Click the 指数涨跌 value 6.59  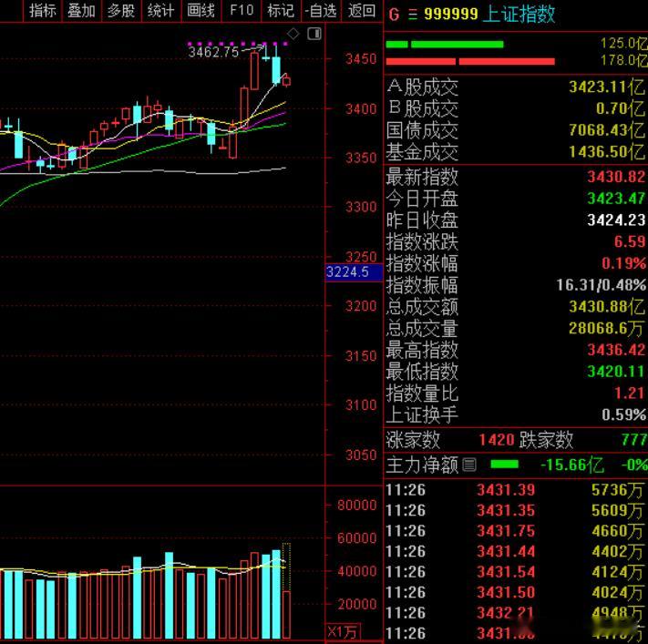pos(630,241)
